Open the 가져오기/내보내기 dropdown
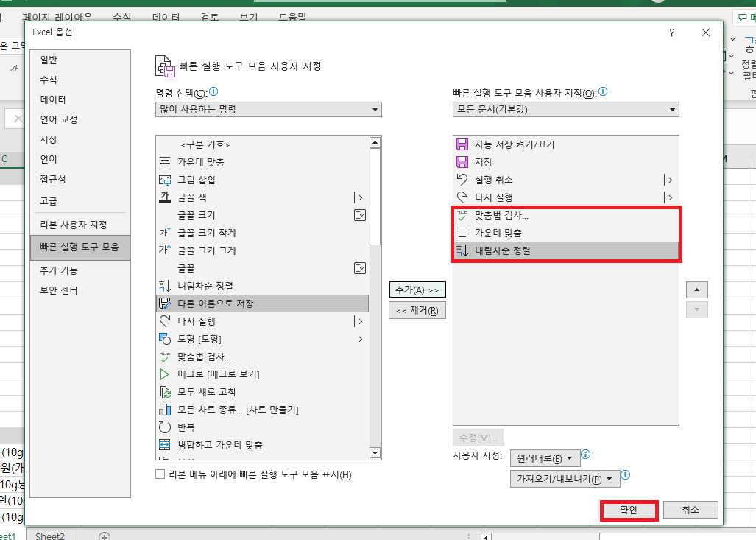The image size is (756, 540). click(x=565, y=479)
